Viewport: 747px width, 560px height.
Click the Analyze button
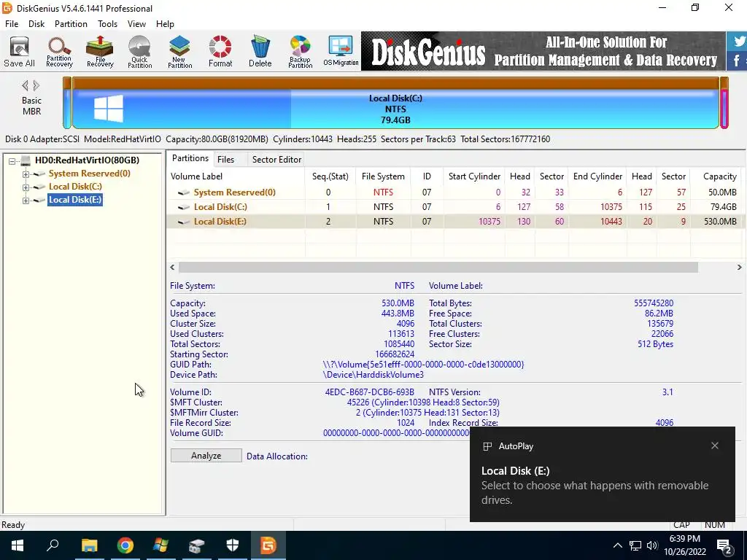[x=206, y=456]
